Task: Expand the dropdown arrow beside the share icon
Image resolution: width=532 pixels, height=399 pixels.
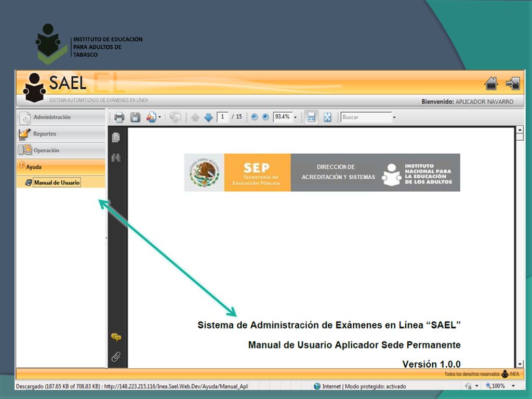Action: point(160,117)
